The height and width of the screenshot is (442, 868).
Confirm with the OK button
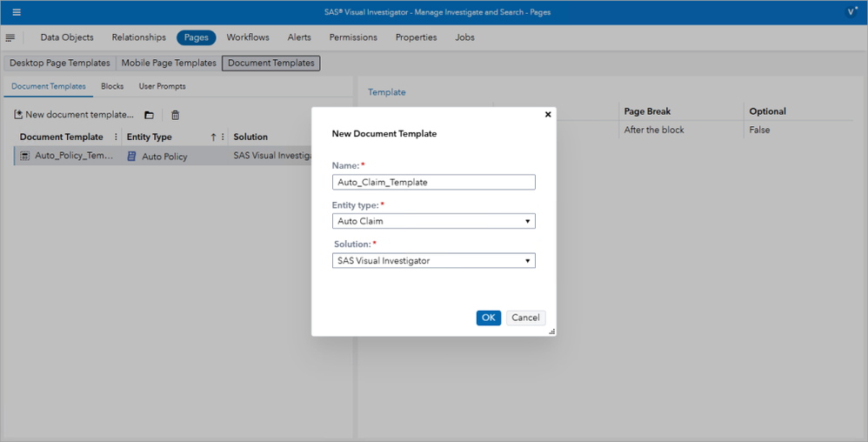pos(488,318)
